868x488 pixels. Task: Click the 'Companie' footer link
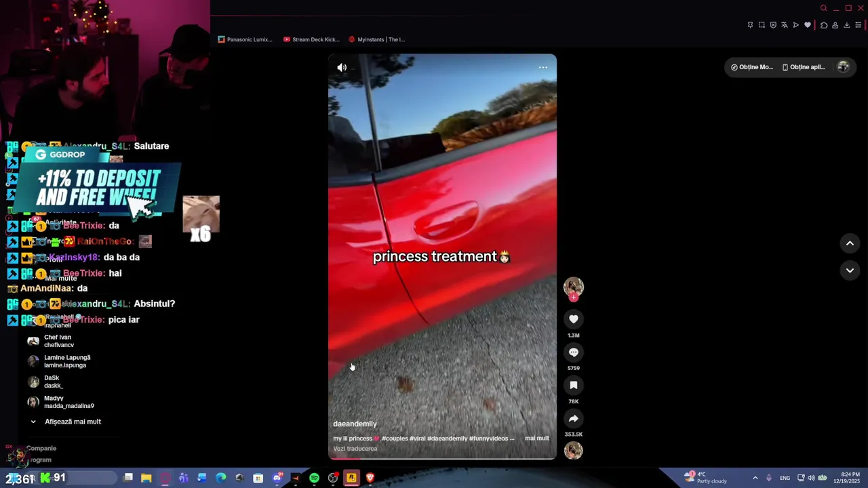coord(41,448)
